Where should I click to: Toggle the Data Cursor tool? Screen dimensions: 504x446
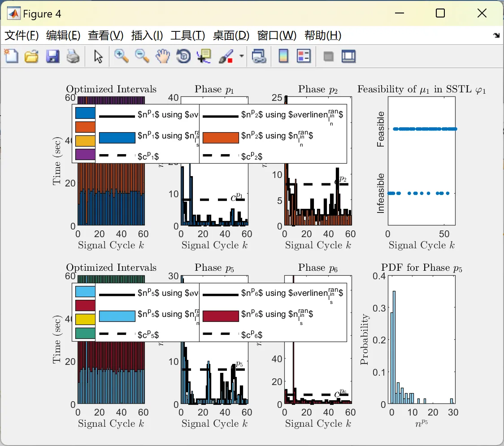pyautogui.click(x=204, y=56)
